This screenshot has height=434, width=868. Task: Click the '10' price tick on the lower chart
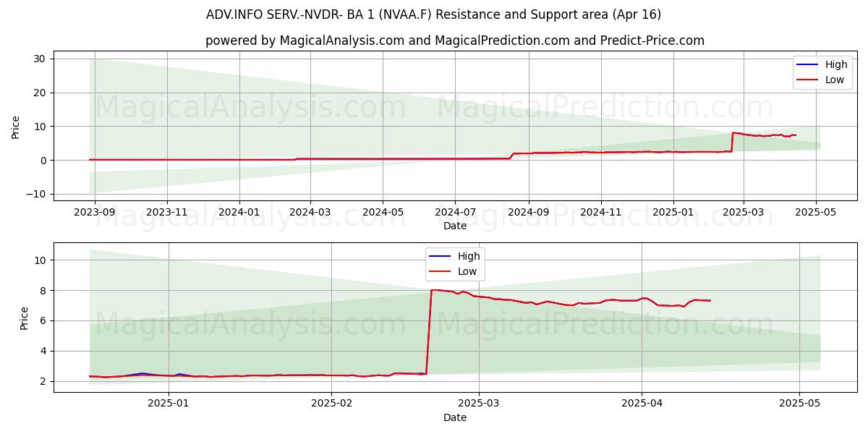click(x=40, y=260)
